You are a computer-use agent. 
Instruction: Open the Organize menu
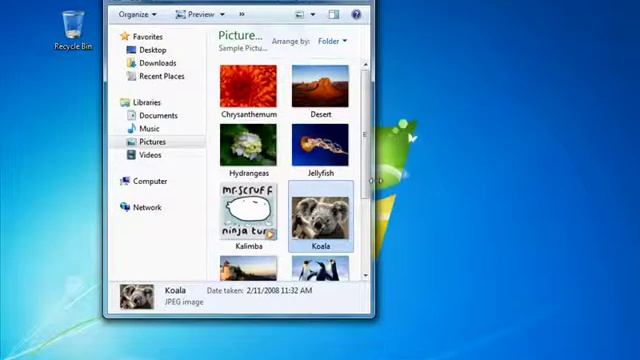[138, 14]
